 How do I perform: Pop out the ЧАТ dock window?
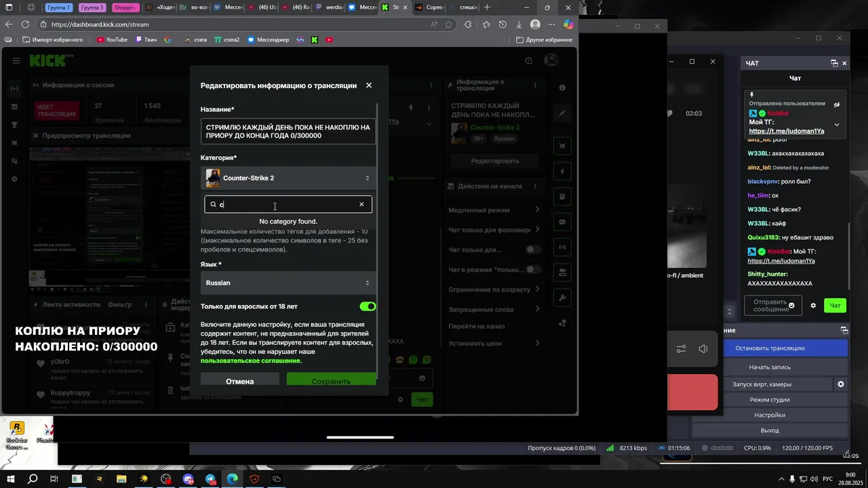click(x=834, y=63)
